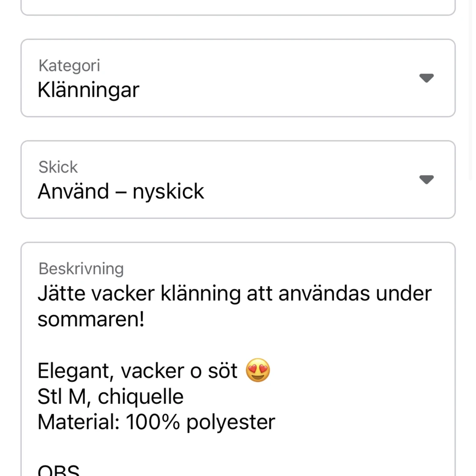
Task: Open the Klänningar category selector
Action: coord(88,90)
